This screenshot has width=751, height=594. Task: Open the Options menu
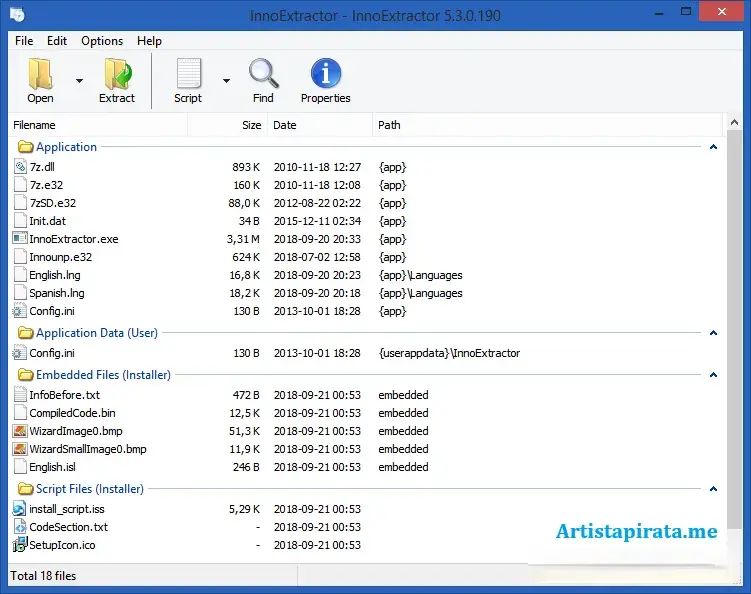tap(102, 41)
